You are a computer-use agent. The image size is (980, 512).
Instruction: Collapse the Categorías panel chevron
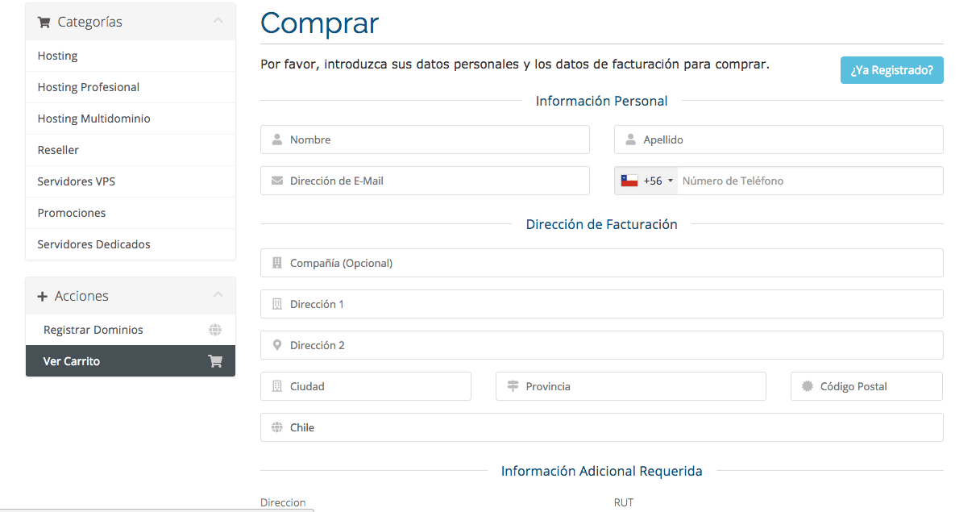pyautogui.click(x=218, y=22)
